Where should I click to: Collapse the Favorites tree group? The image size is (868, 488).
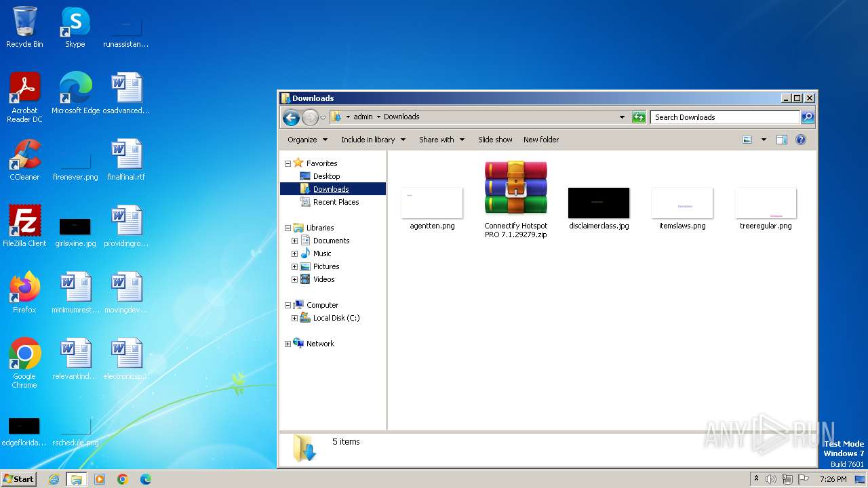tap(288, 163)
